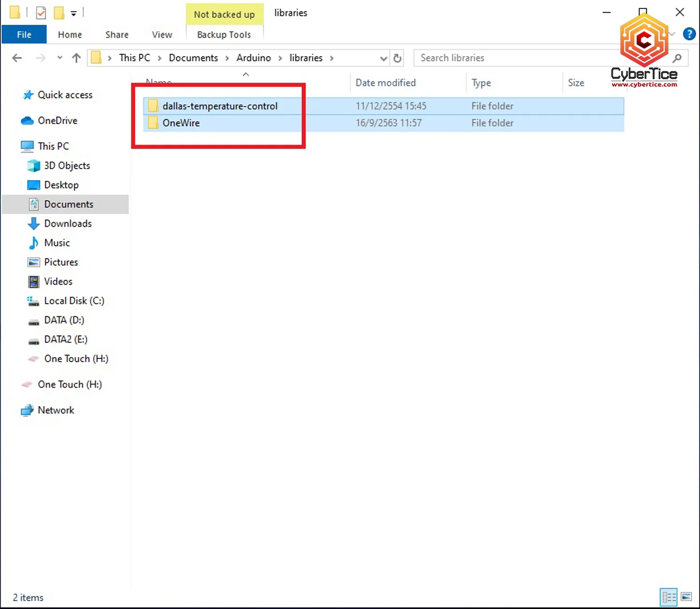This screenshot has height=609, width=700.
Task: Click the search magnifier icon
Action: click(x=677, y=58)
